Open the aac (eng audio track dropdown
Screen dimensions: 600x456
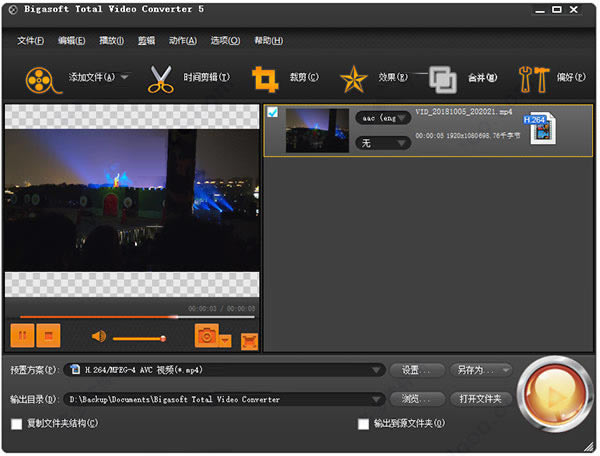point(383,118)
